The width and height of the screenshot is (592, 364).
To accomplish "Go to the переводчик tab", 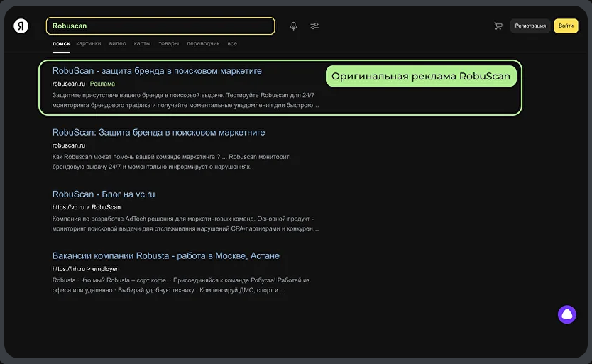I will 203,44.
